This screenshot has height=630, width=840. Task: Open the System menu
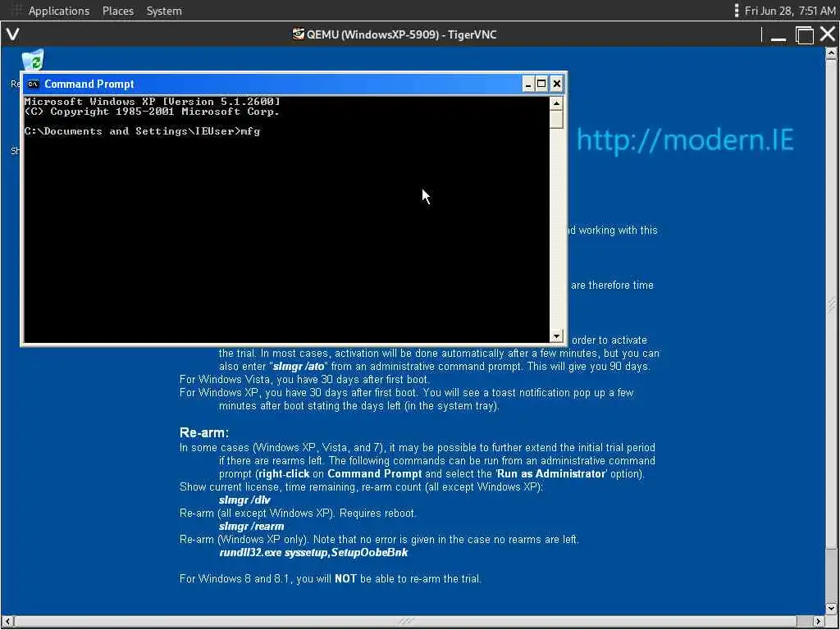click(164, 11)
